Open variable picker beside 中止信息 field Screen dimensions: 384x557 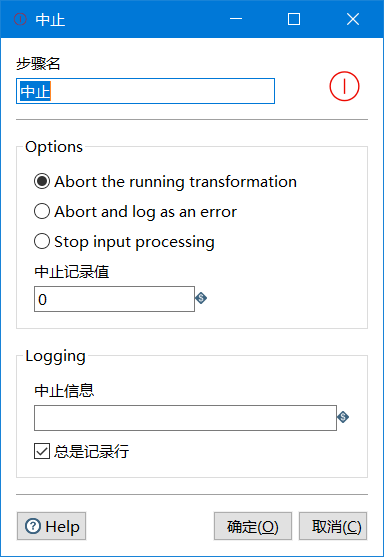pyautogui.click(x=343, y=417)
